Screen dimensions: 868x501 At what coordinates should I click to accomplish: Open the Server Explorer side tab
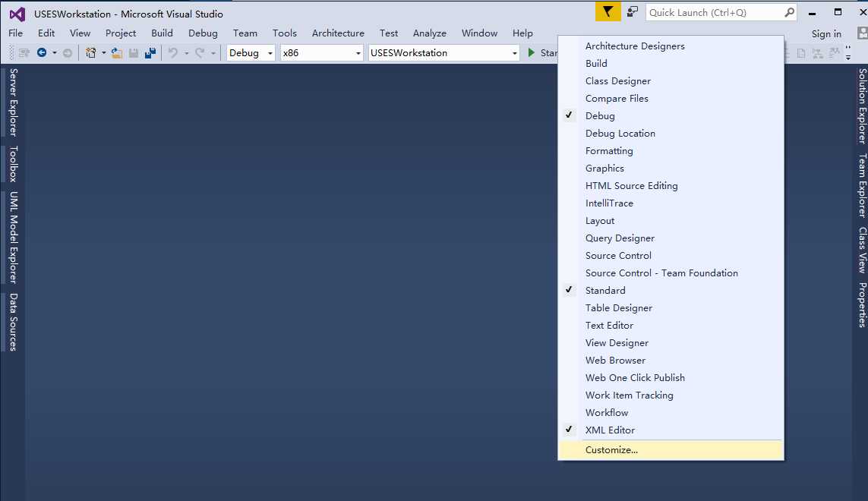13,102
